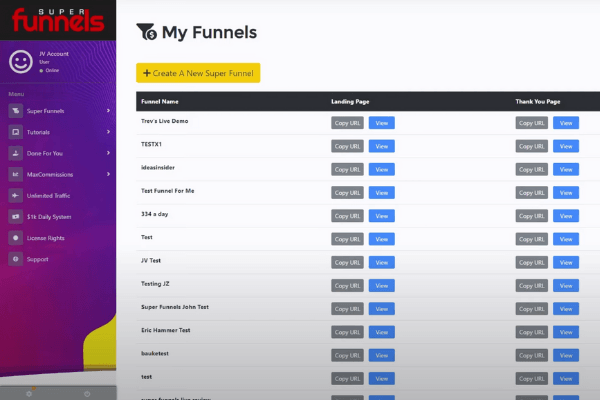
Task: Copy landing page URL for Test Funnel For Me
Action: [347, 193]
